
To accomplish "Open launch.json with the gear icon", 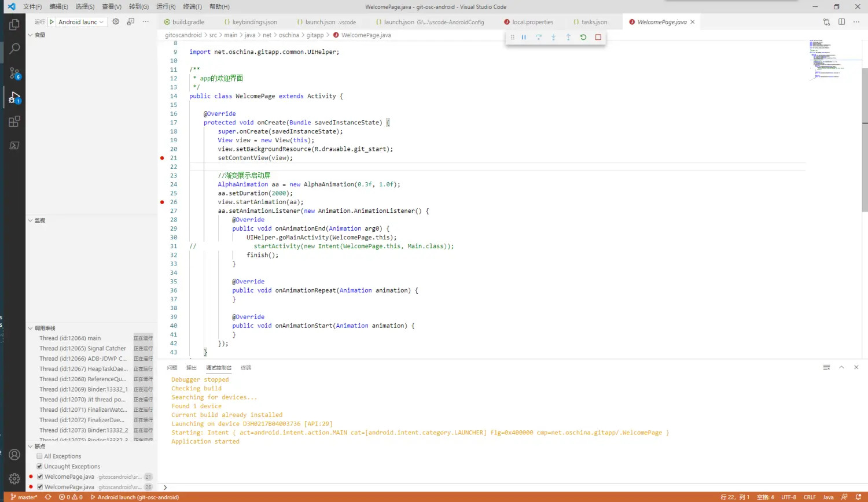I will pos(116,21).
